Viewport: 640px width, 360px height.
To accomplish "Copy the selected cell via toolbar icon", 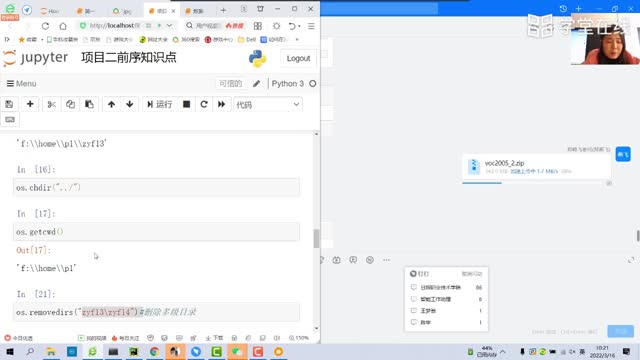I will pyautogui.click(x=70, y=104).
